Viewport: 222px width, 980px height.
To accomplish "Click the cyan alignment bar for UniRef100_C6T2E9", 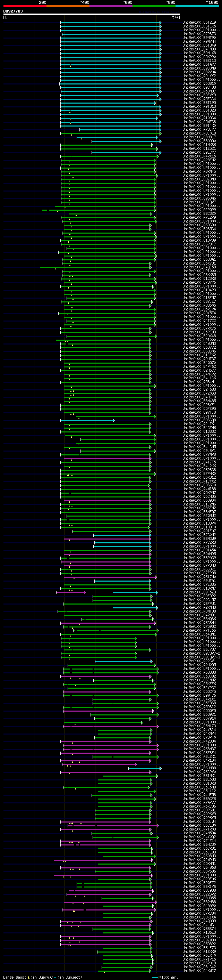I will click(111, 23).
